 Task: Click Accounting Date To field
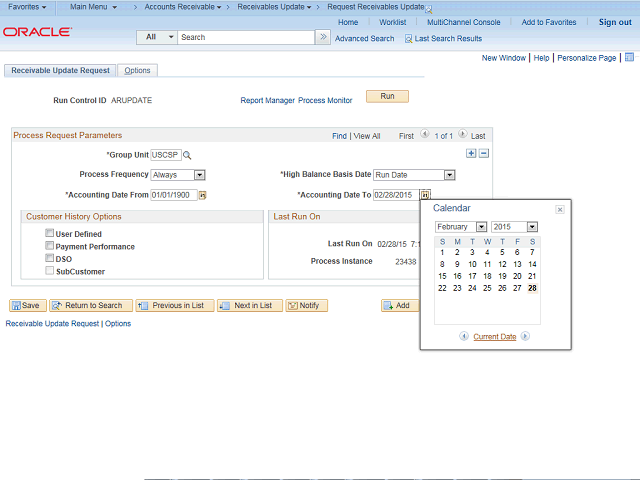point(396,195)
